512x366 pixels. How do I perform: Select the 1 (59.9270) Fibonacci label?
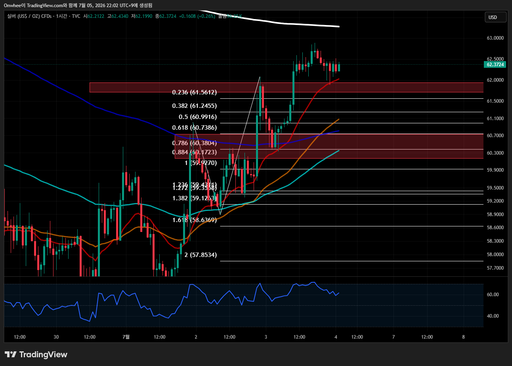coord(201,163)
